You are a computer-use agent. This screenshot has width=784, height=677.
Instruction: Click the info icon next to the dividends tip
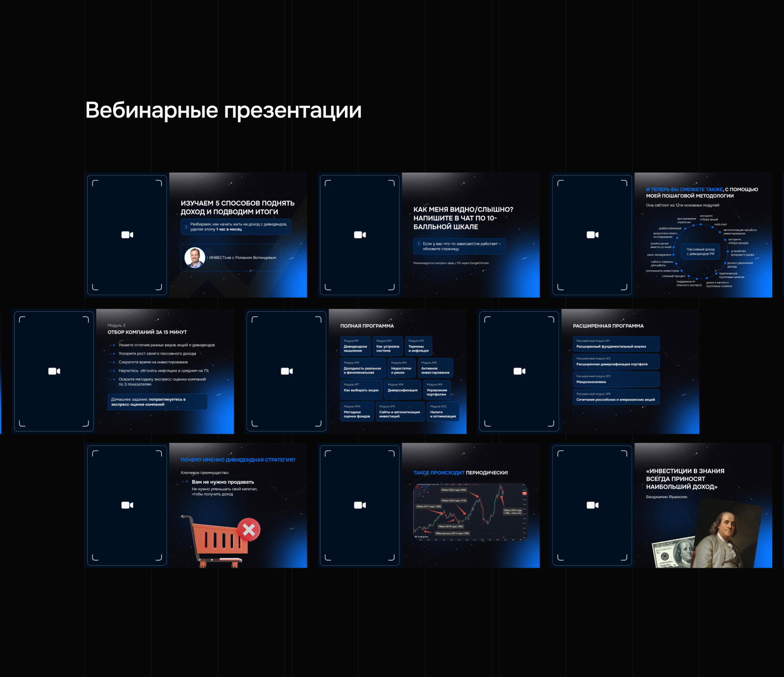[186, 226]
